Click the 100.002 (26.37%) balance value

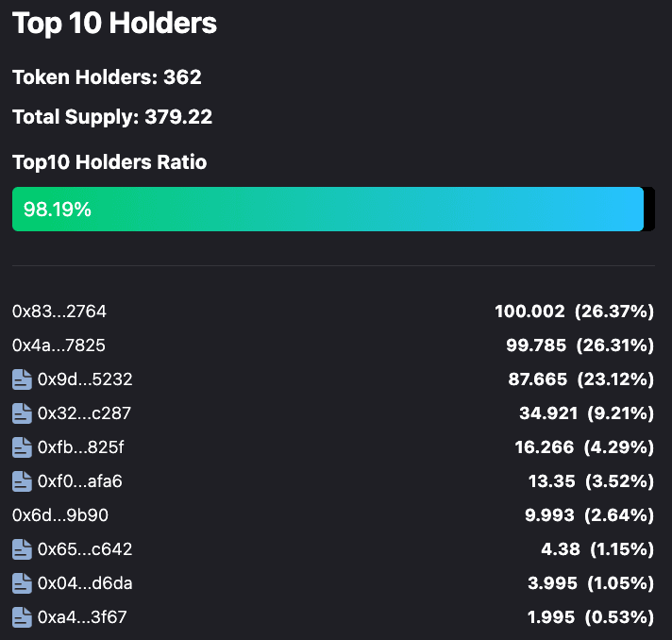pos(574,312)
